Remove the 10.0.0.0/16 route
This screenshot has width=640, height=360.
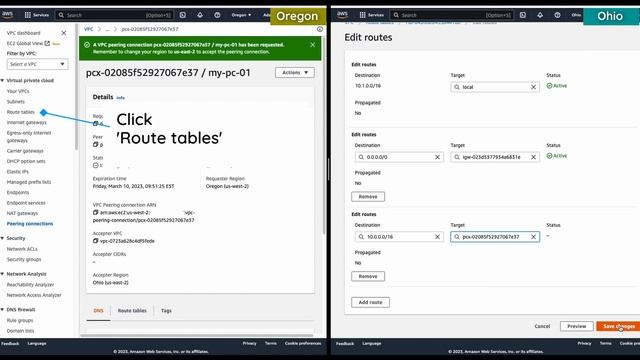[368, 276]
